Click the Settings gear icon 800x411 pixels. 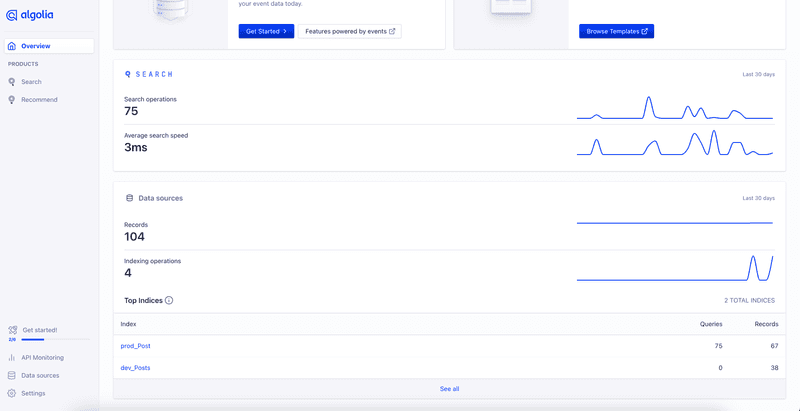click(x=12, y=393)
